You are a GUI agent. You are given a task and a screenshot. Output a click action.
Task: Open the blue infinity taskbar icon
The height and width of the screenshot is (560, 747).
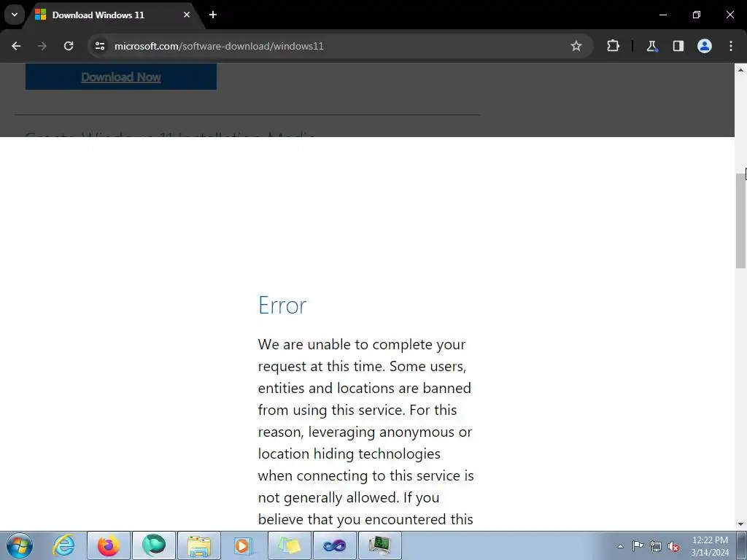[334, 545]
